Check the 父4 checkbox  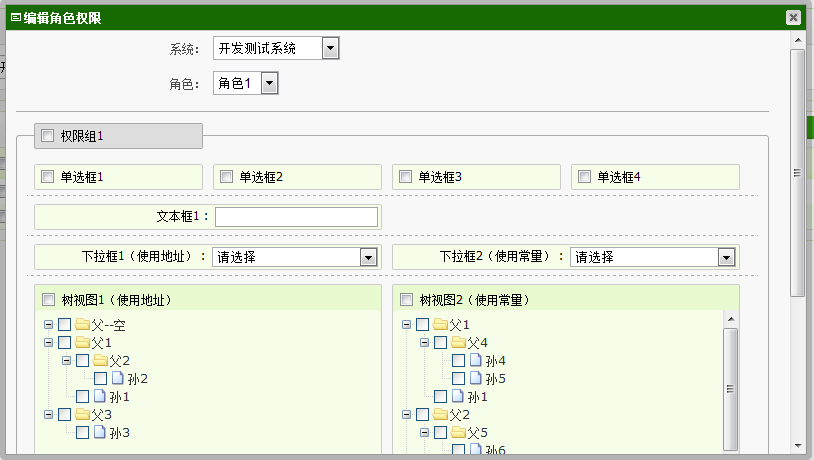point(440,343)
